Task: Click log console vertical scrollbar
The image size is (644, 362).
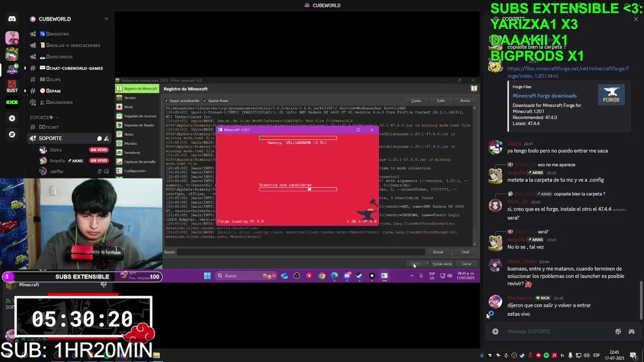Action: 474,175
